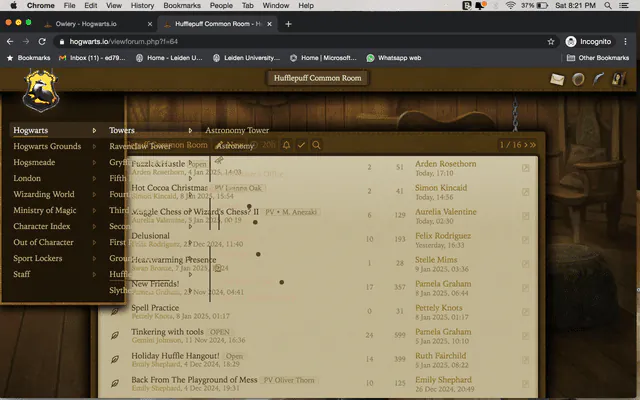Open a new Chrome tab
The image size is (640, 400).
[x=289, y=24]
